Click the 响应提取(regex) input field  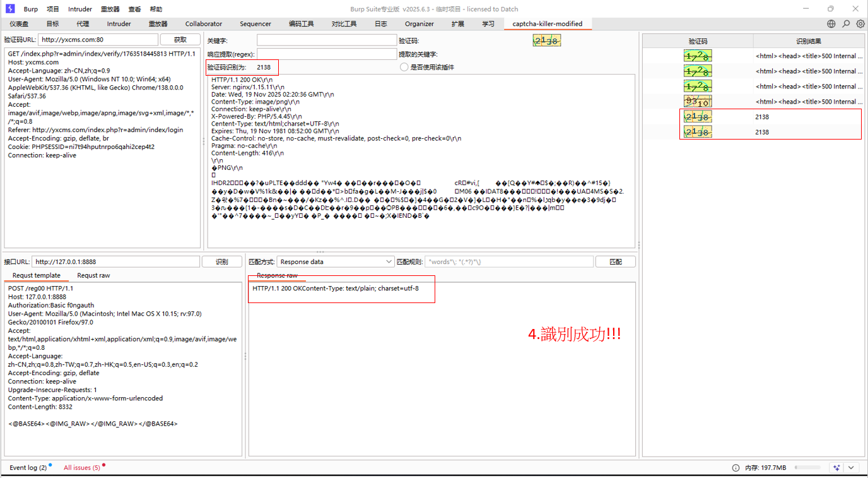[x=327, y=54]
